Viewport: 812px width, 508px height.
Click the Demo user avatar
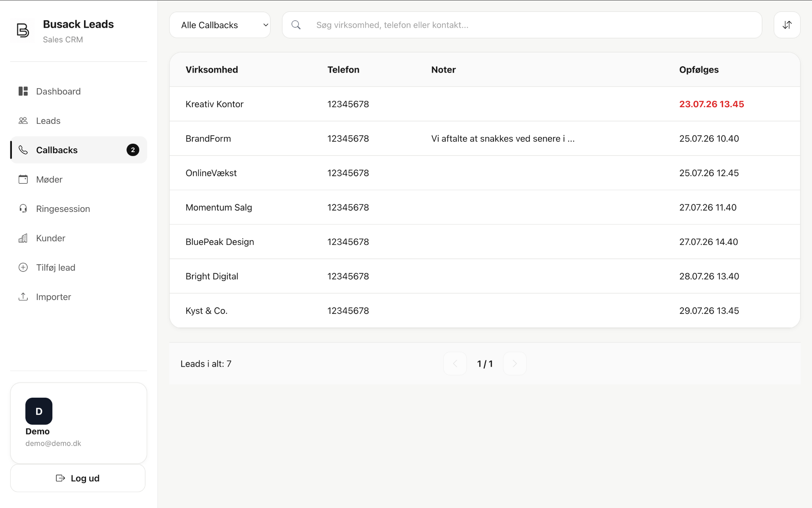point(39,411)
